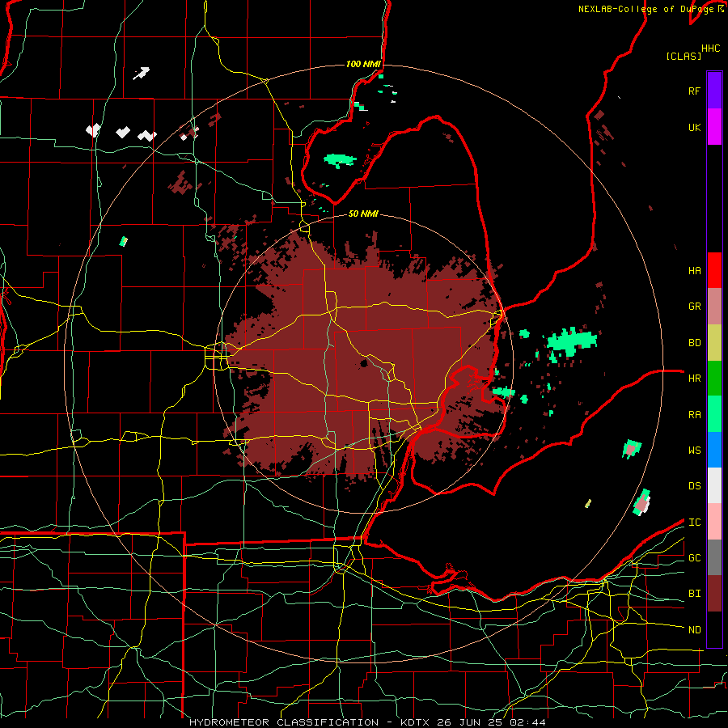Screen dimensions: 728x728
Task: Click the RF purple legend color swatch
Action: coord(714,91)
